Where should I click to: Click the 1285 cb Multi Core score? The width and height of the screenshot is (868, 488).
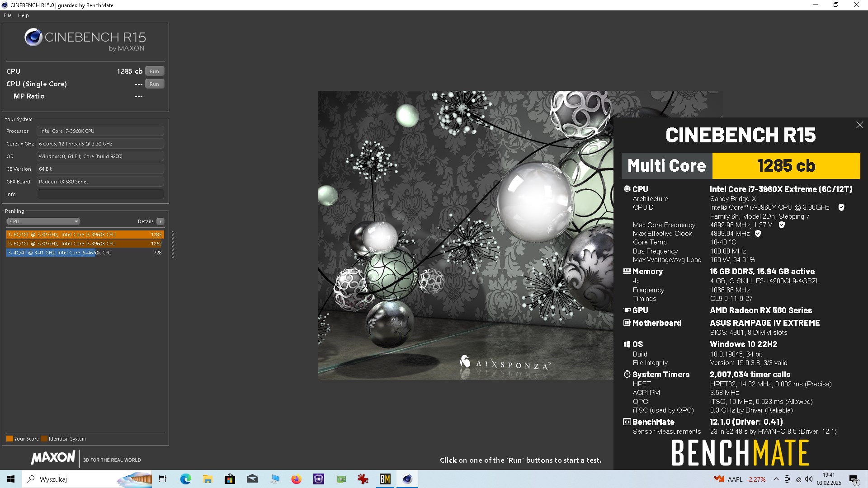click(x=786, y=166)
